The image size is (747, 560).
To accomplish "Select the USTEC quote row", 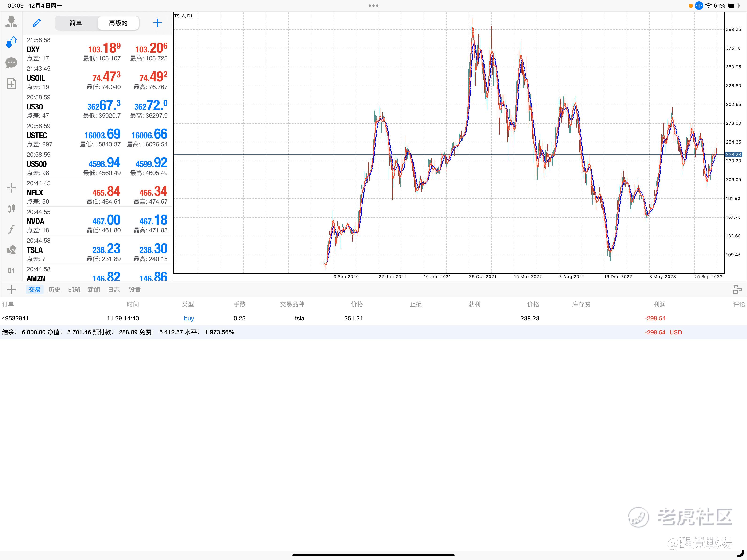I will tap(97, 136).
